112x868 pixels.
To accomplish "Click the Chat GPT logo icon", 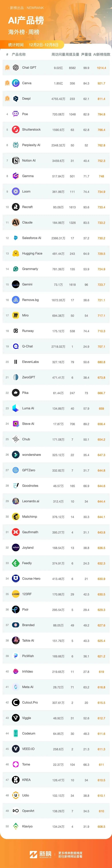I will 15,68.
